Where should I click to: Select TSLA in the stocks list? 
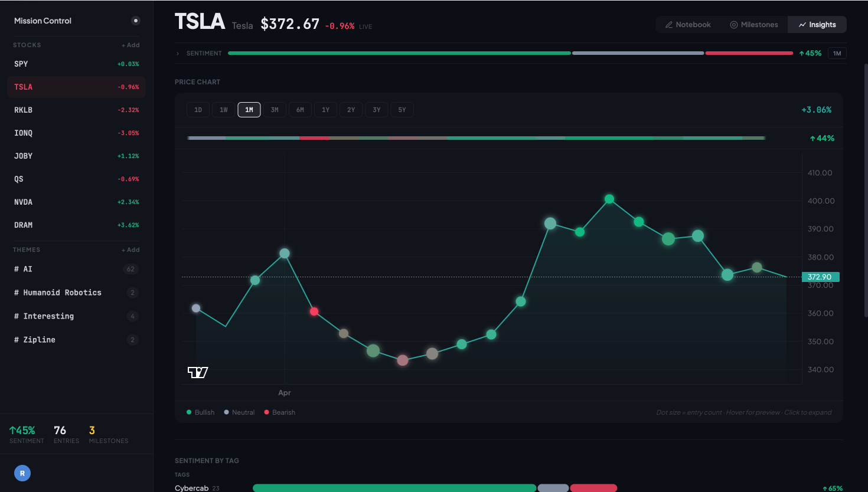click(76, 87)
